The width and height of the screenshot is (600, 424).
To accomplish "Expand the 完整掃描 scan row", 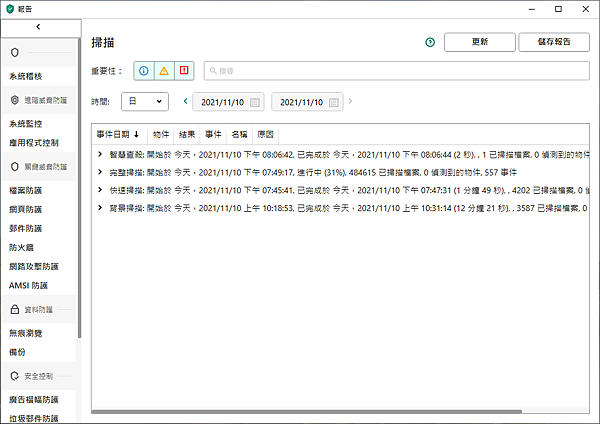I will (x=100, y=172).
